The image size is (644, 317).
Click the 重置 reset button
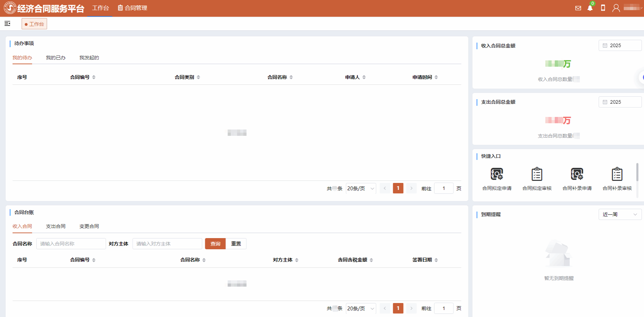click(236, 244)
